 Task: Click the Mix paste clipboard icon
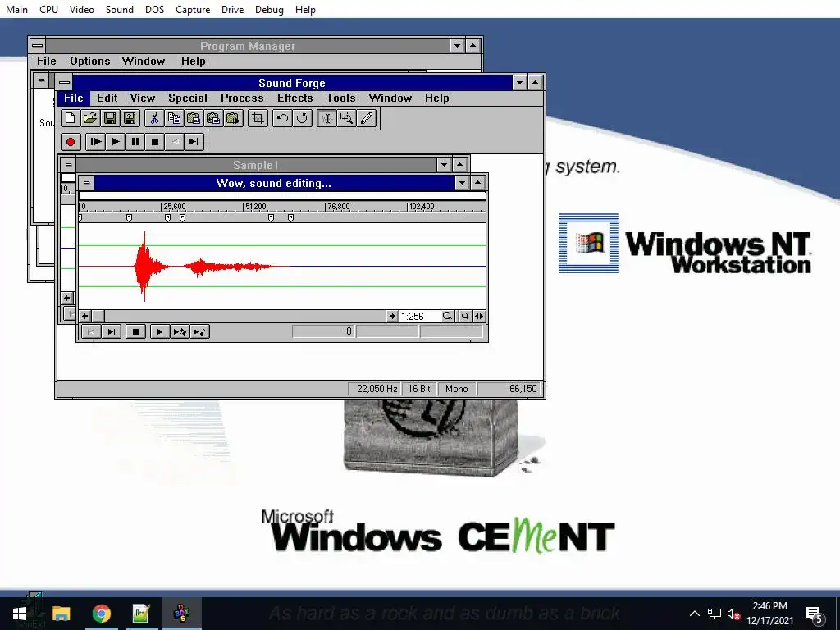213,118
